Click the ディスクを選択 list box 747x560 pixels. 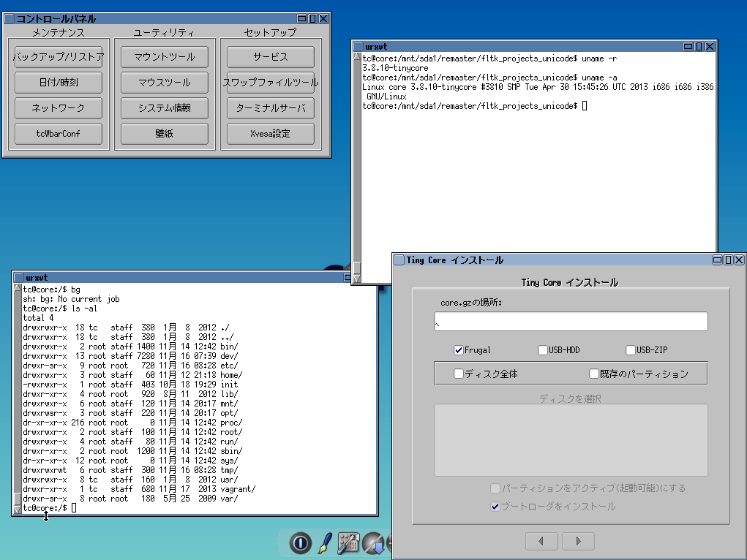click(571, 440)
